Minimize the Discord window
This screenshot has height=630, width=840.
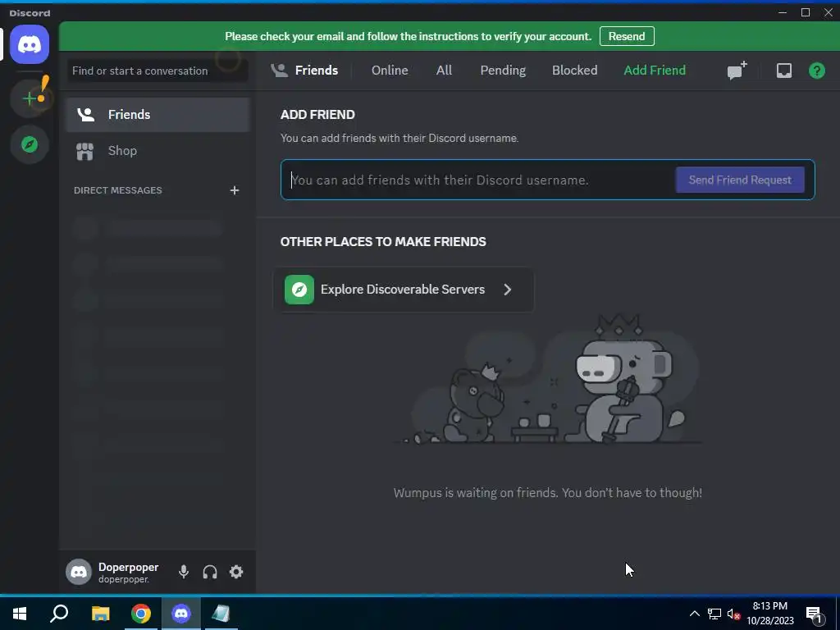pos(783,12)
